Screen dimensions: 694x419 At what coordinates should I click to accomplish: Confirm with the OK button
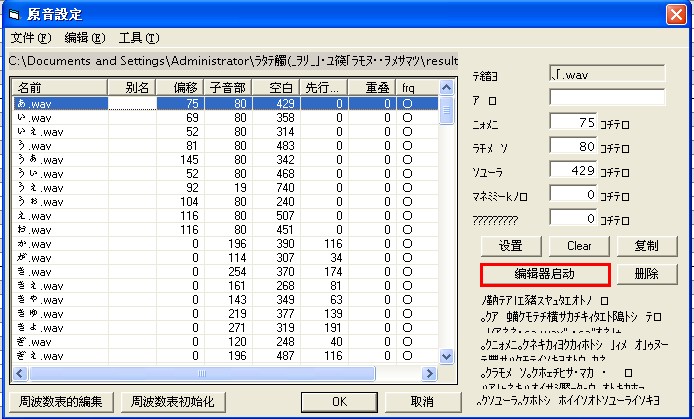click(339, 402)
